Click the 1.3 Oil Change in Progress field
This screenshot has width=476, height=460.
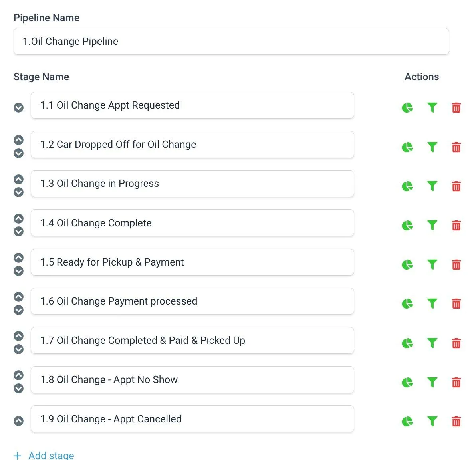pos(192,184)
